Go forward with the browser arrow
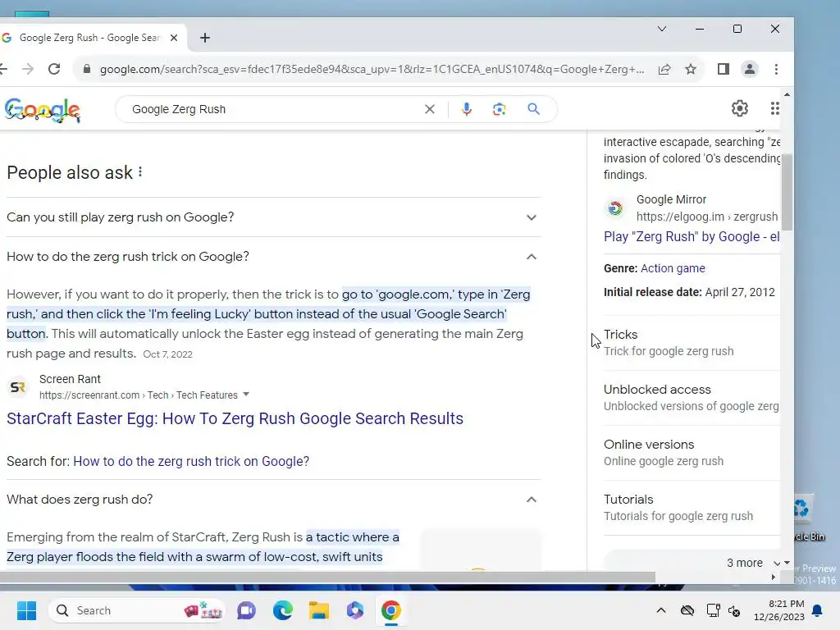Image resolution: width=840 pixels, height=630 pixels. [x=28, y=69]
